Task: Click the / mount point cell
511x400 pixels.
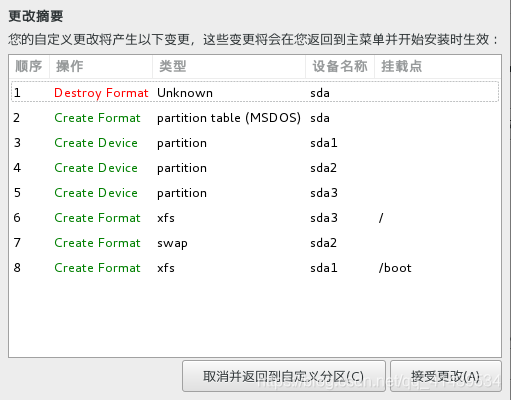Action: pos(381,218)
